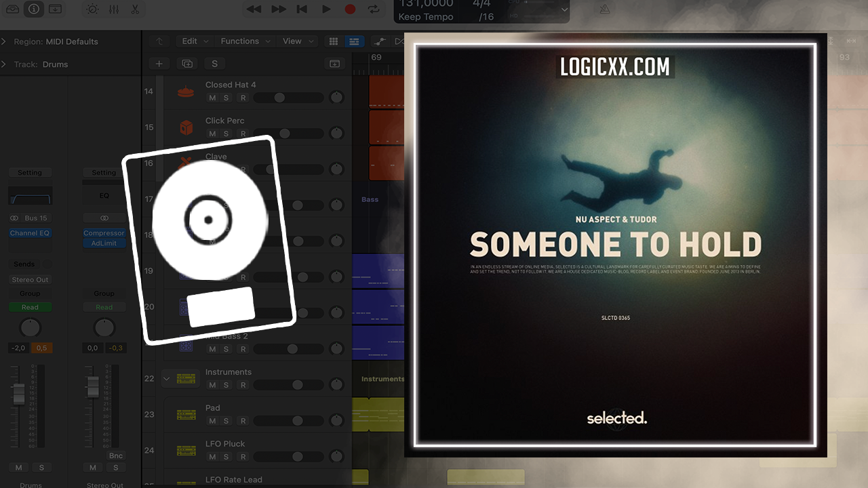Open the Functions menu
868x488 pixels.
pos(245,41)
